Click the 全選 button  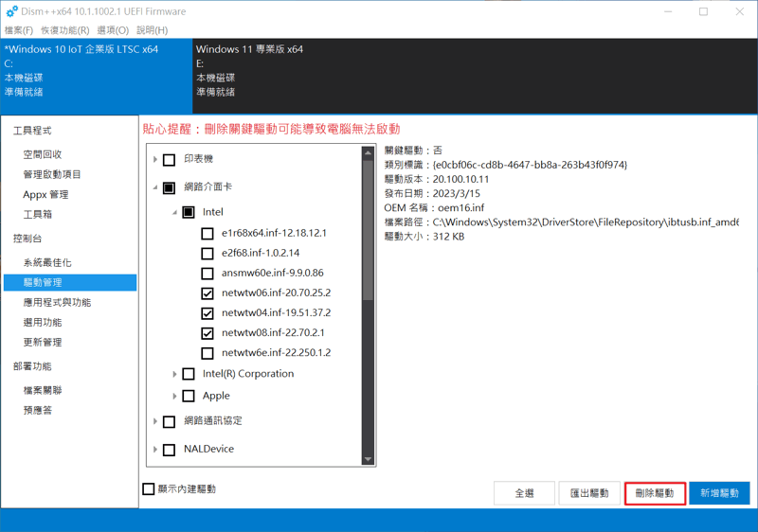pyautogui.click(x=524, y=493)
